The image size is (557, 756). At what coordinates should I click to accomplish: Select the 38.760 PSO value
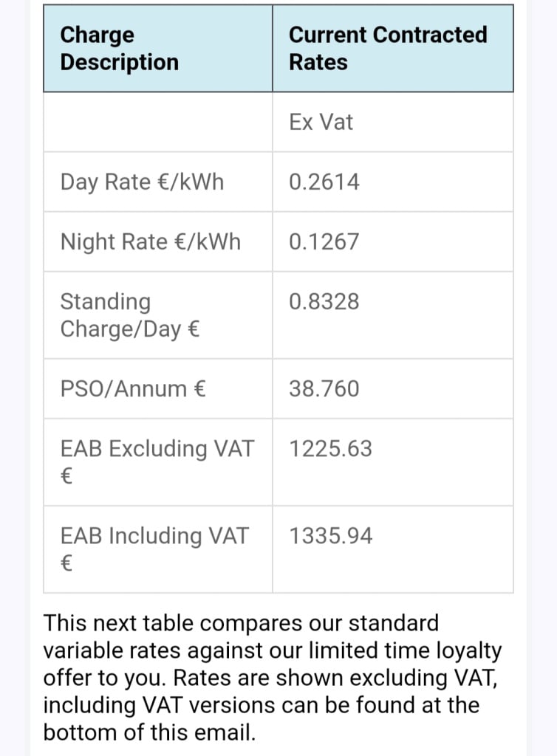[x=324, y=389]
